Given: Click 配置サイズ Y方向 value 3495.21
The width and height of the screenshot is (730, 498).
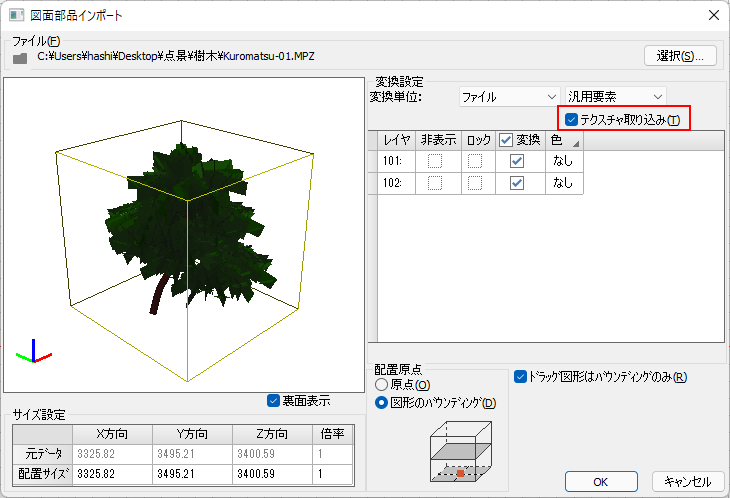Looking at the screenshot, I should point(192,474).
